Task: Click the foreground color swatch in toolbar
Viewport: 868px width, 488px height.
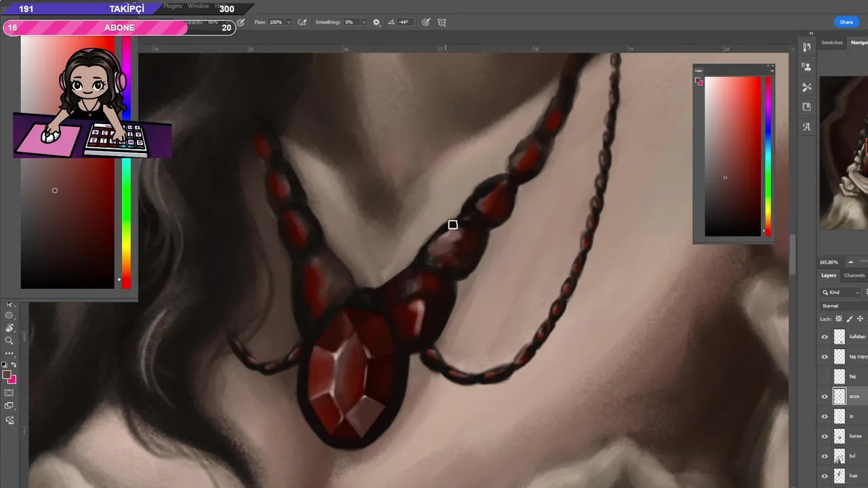Action: (x=6, y=374)
